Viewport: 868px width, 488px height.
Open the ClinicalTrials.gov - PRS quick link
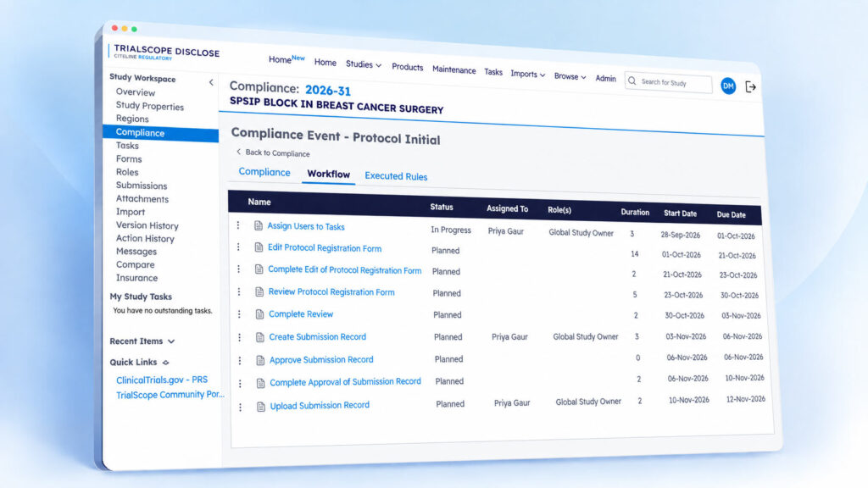(162, 380)
